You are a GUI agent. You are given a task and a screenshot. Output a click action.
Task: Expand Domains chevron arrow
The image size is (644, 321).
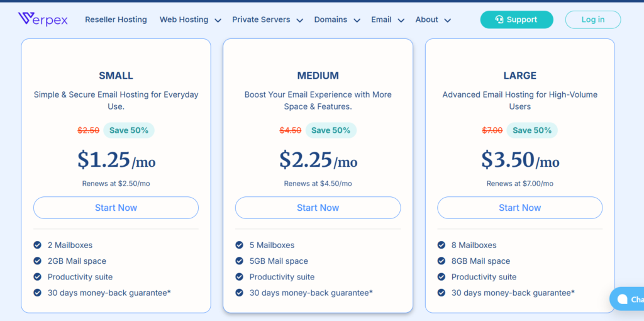click(x=357, y=20)
